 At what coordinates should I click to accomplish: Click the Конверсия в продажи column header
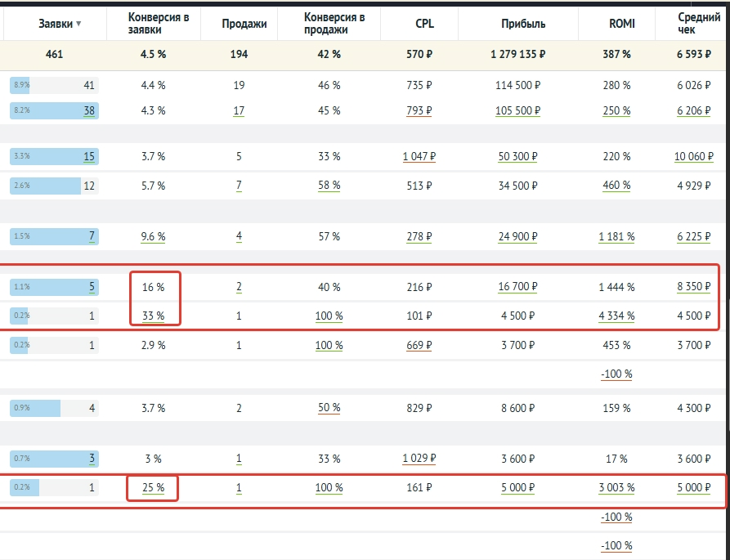pyautogui.click(x=334, y=24)
